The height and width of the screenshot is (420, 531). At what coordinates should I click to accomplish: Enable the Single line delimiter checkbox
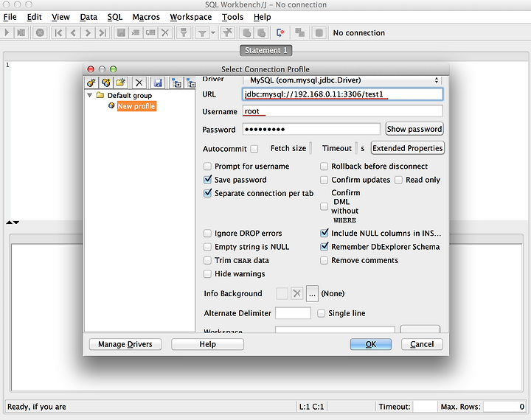(x=321, y=313)
